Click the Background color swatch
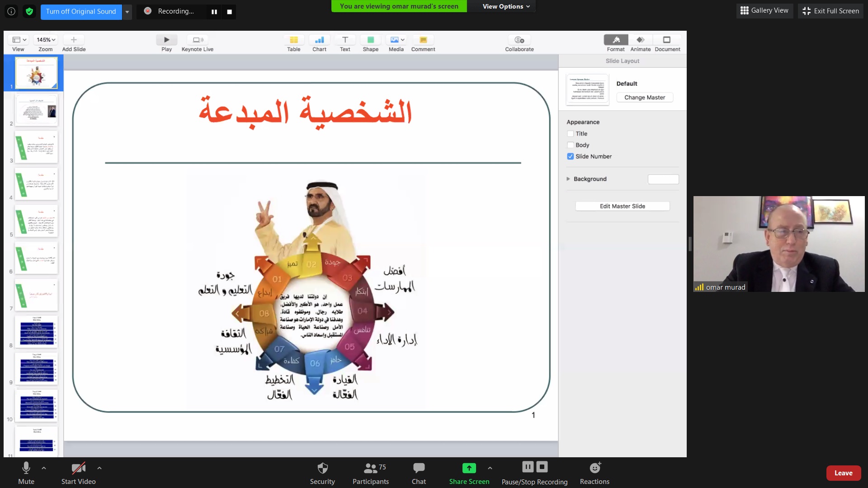Viewport: 868px width, 488px height. (663, 179)
